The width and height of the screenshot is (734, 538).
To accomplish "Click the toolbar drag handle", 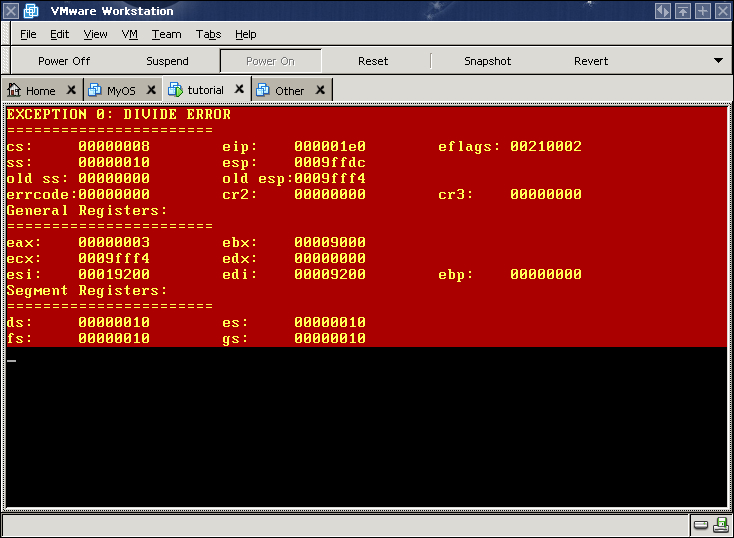I will 6,60.
